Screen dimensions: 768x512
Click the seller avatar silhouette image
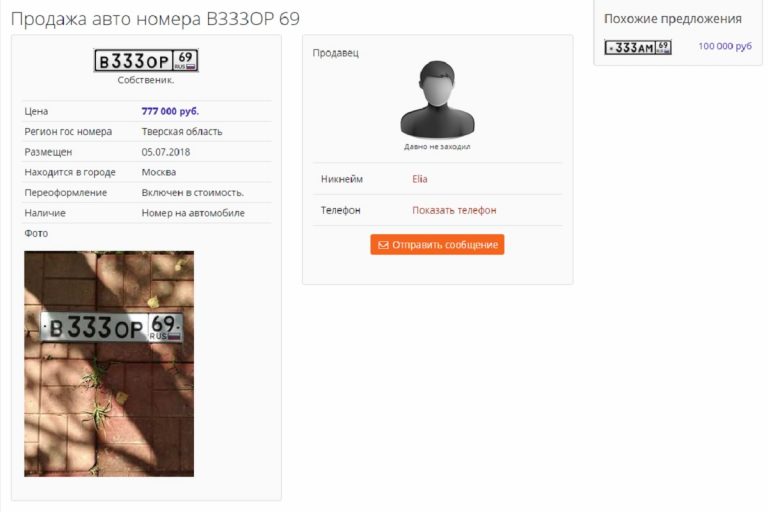click(437, 99)
